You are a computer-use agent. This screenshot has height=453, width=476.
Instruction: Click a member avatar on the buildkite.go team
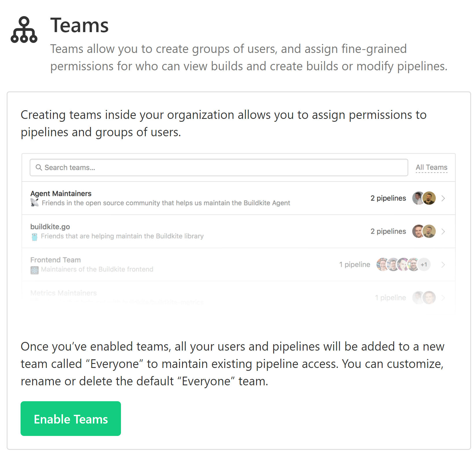418,231
